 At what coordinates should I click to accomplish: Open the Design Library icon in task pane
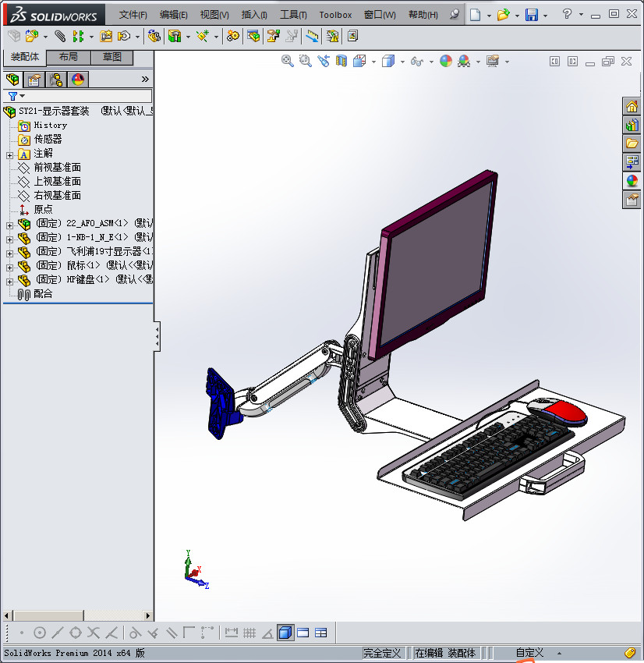click(x=632, y=125)
